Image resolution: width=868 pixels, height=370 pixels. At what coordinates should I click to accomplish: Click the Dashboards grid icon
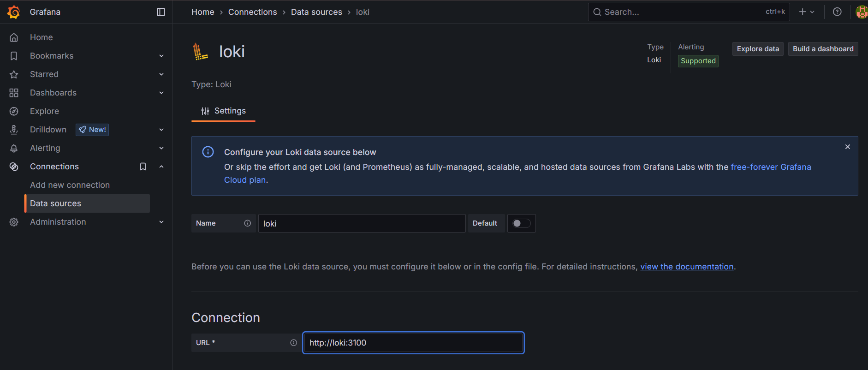(14, 93)
